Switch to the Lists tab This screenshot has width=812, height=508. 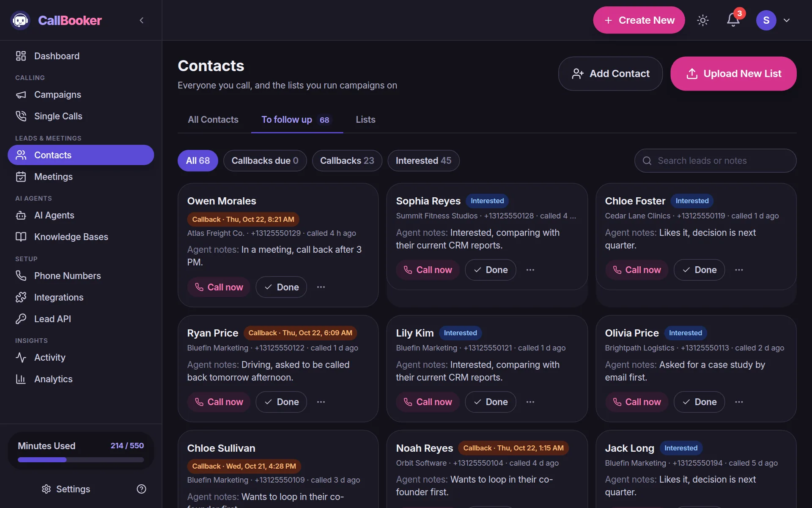pyautogui.click(x=365, y=120)
